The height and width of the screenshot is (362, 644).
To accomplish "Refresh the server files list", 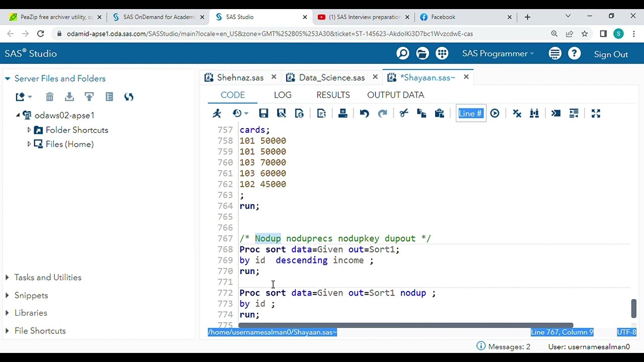I will (129, 97).
